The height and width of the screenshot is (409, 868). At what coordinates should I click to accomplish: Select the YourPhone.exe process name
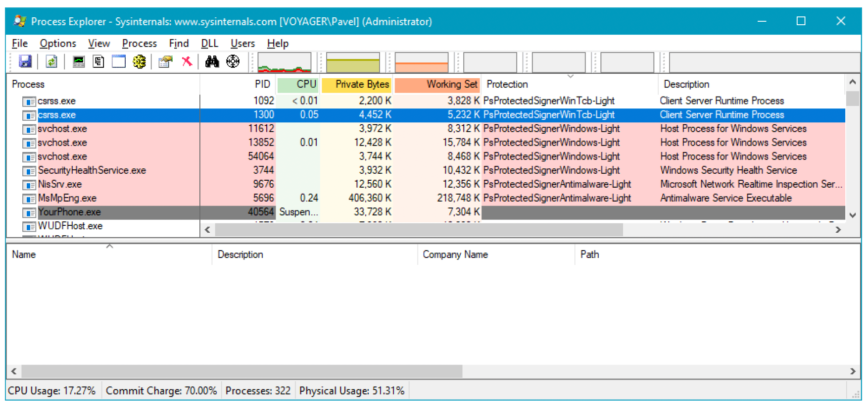coord(69,212)
